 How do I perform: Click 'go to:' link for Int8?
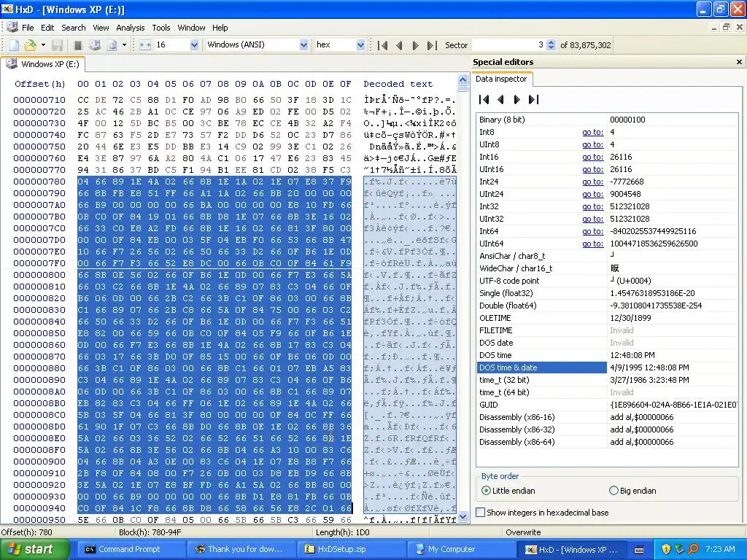pyautogui.click(x=592, y=133)
